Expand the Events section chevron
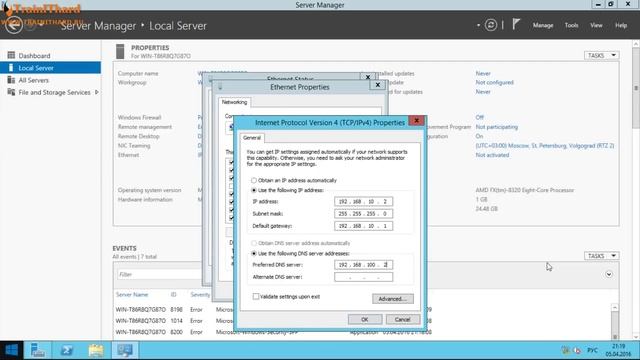The width and height of the screenshot is (640, 360). [609, 274]
